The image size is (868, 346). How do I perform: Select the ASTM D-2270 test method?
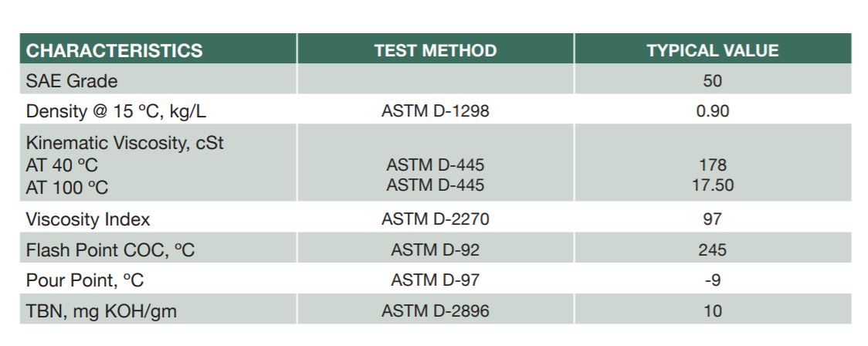pyautogui.click(x=435, y=219)
